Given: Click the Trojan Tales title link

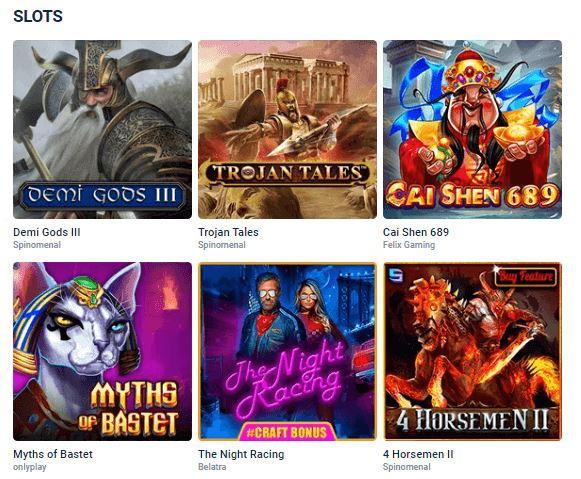Looking at the screenshot, I should tap(228, 232).
